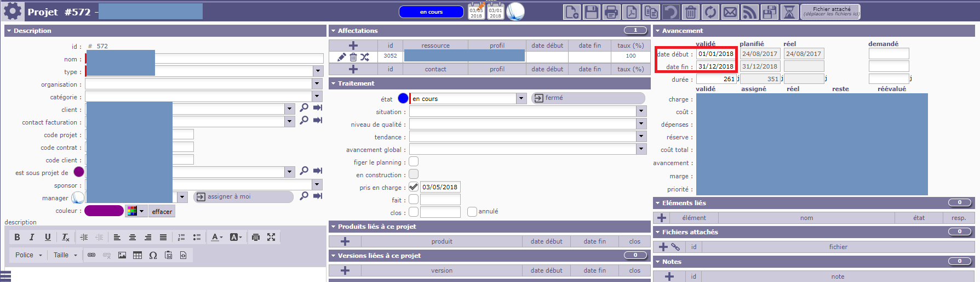Uncheck the 'pris en charge' checkbox
This screenshot has height=282, width=980.
[x=414, y=187]
